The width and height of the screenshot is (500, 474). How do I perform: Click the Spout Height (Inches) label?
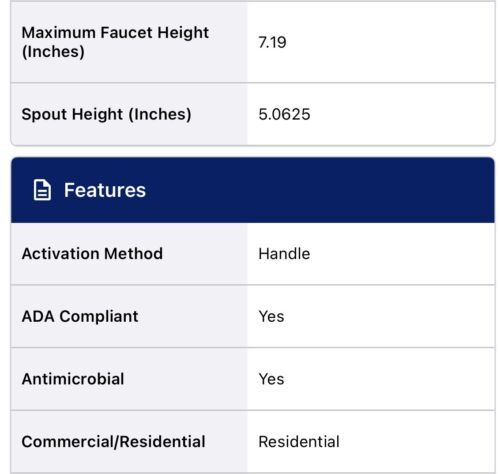point(106,114)
